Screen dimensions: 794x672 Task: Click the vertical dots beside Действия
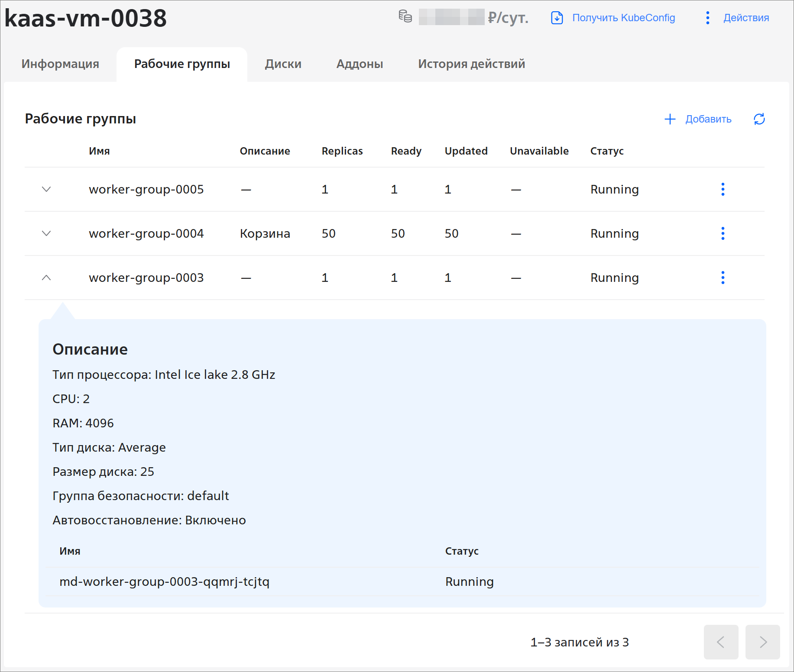pos(707,18)
